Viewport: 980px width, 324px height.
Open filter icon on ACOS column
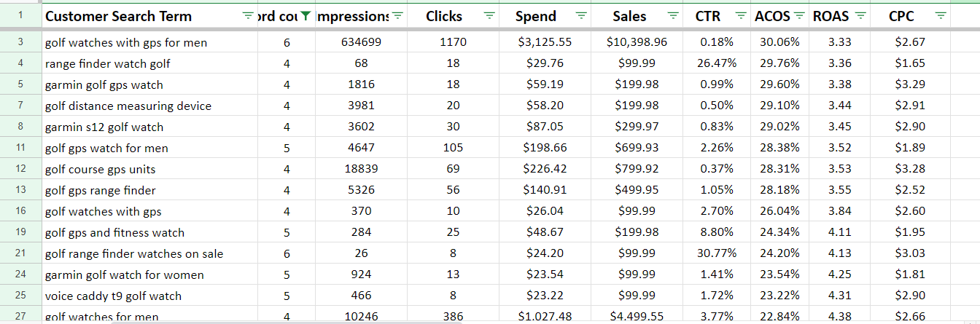point(800,16)
